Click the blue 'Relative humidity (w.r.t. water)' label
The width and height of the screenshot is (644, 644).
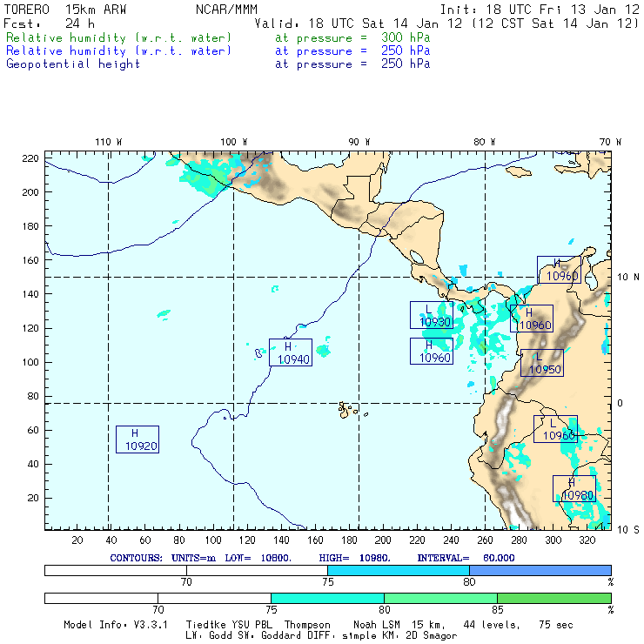click(x=118, y=51)
